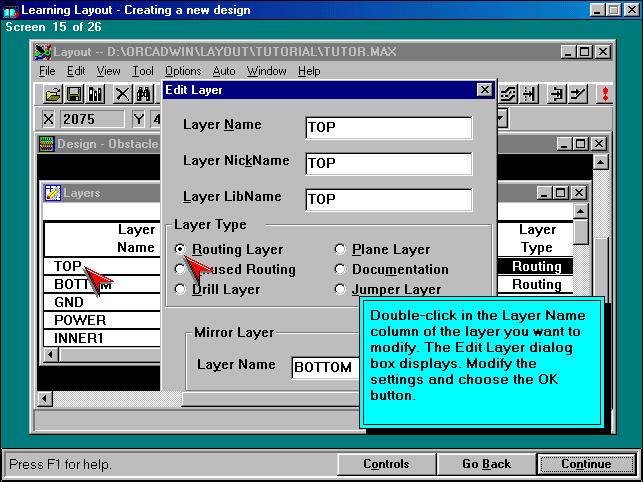Click the Layers window title icon
The height and width of the screenshot is (482, 643).
point(54,193)
